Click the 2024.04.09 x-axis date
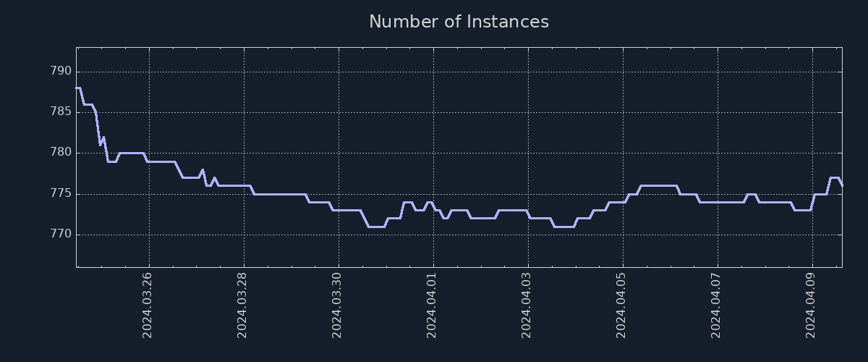868x362 pixels. 811,305
